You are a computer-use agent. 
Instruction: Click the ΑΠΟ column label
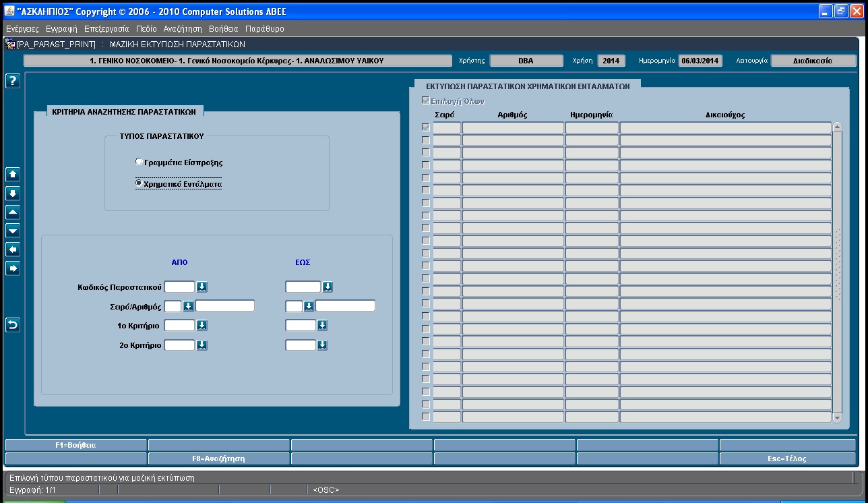point(179,262)
